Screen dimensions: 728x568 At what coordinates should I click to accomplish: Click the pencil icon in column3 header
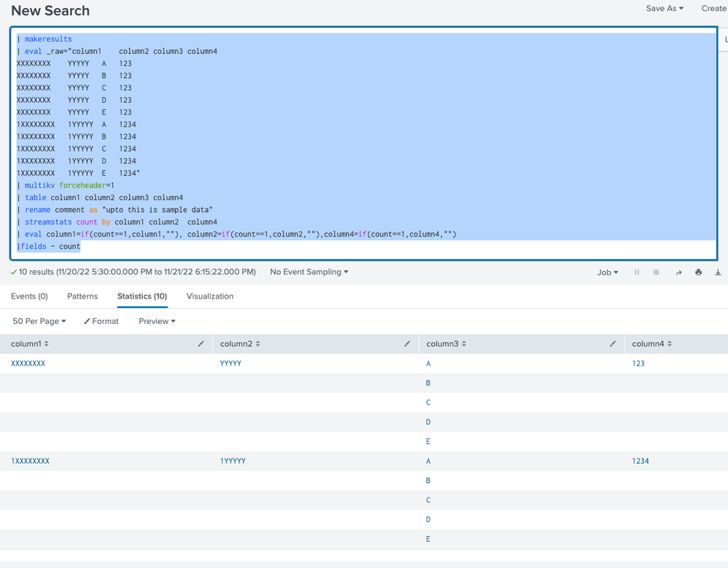click(x=613, y=344)
